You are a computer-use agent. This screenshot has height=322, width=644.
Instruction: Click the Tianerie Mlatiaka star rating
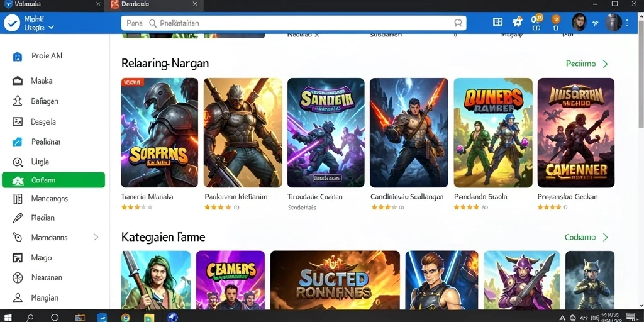click(137, 208)
